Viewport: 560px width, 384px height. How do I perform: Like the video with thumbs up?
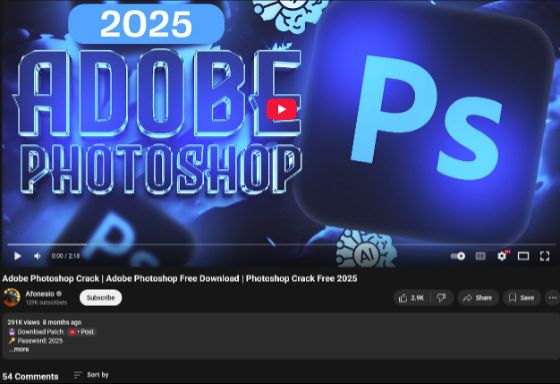[x=411, y=298]
